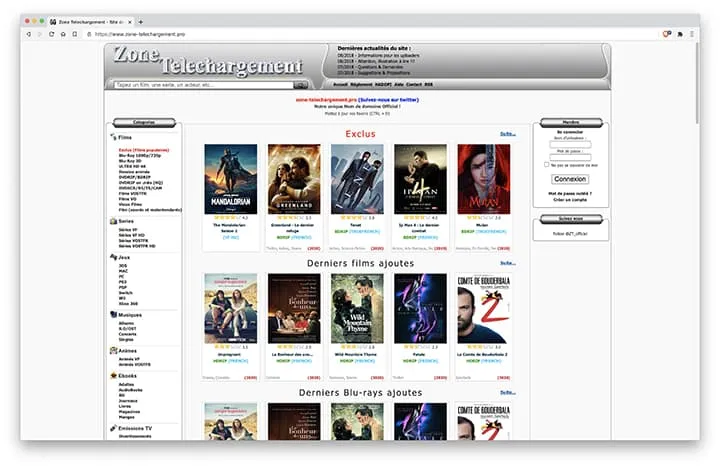The width and height of the screenshot is (720, 467).
Task: Open the Contact menu item
Action: 413,84
